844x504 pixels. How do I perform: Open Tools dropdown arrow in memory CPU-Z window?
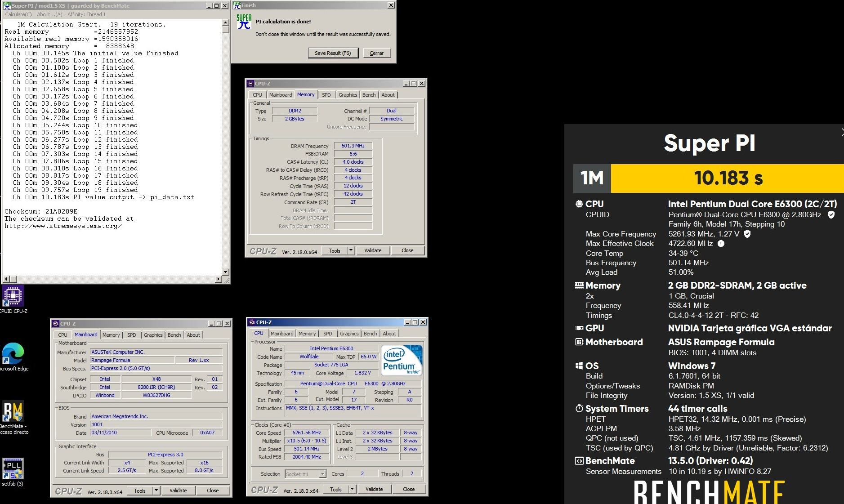coord(351,250)
